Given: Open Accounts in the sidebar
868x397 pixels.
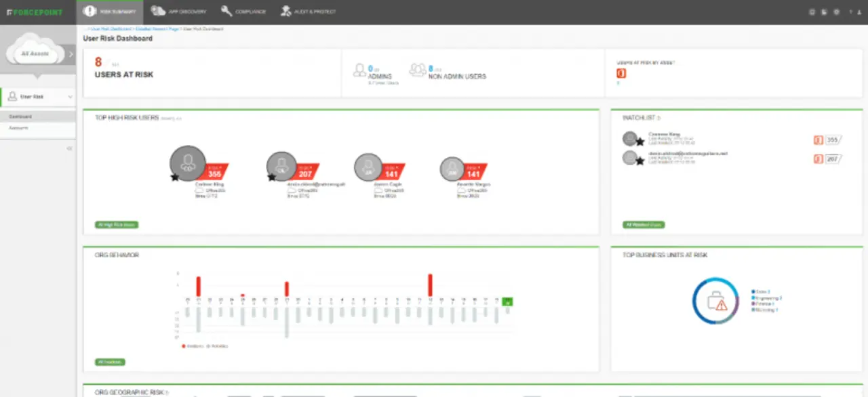Looking at the screenshot, I should 19,127.
